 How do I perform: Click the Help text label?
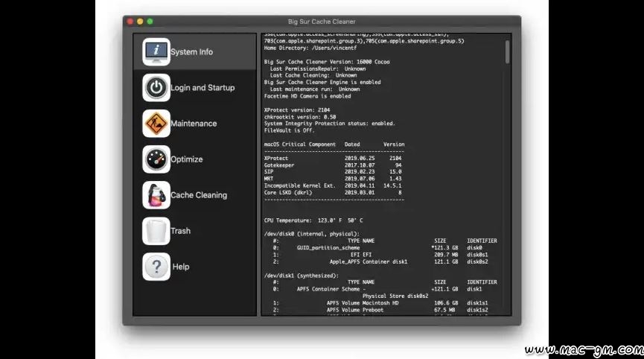click(x=181, y=267)
